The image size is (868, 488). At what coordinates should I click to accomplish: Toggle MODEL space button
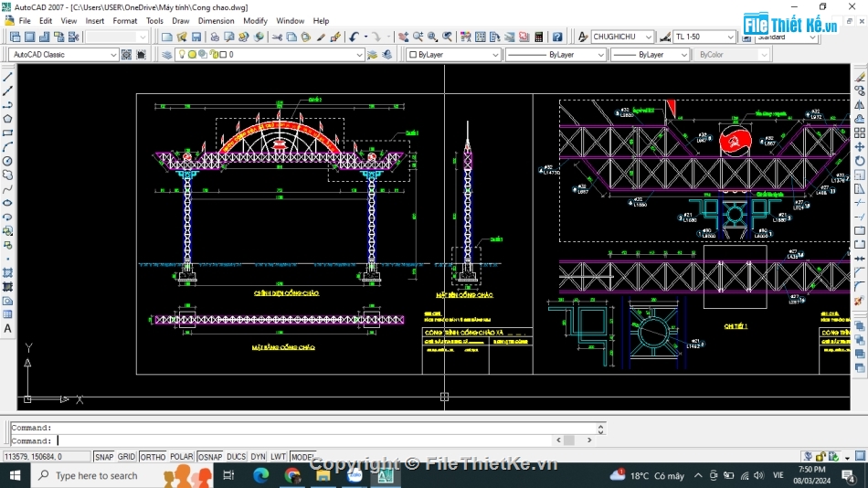pos(302,457)
